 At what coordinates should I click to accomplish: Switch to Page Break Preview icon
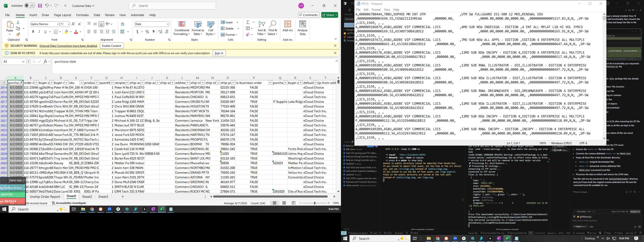coord(294,203)
